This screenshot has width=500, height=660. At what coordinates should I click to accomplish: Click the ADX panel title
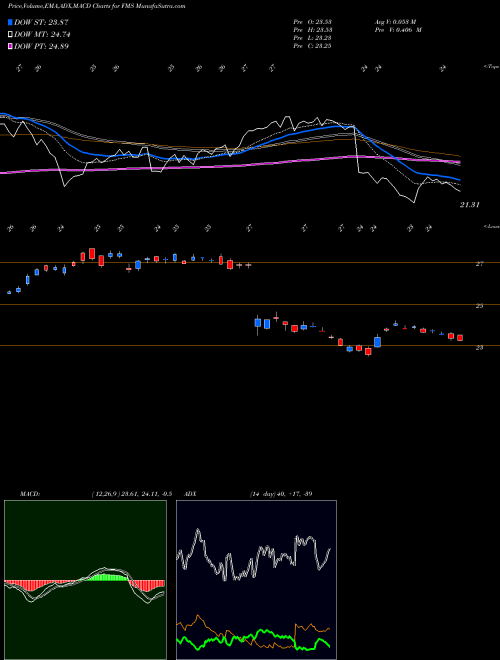190,494
